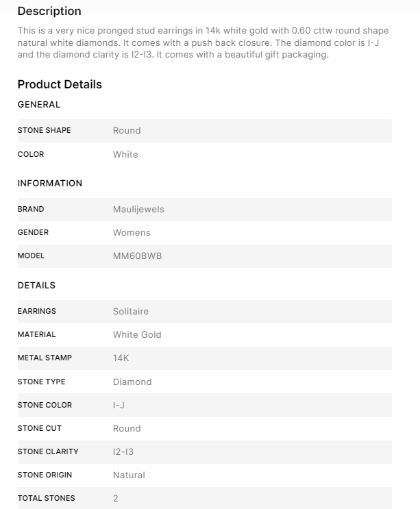Click the brand name Maulijewels
This screenshot has height=509, width=420.
point(138,210)
